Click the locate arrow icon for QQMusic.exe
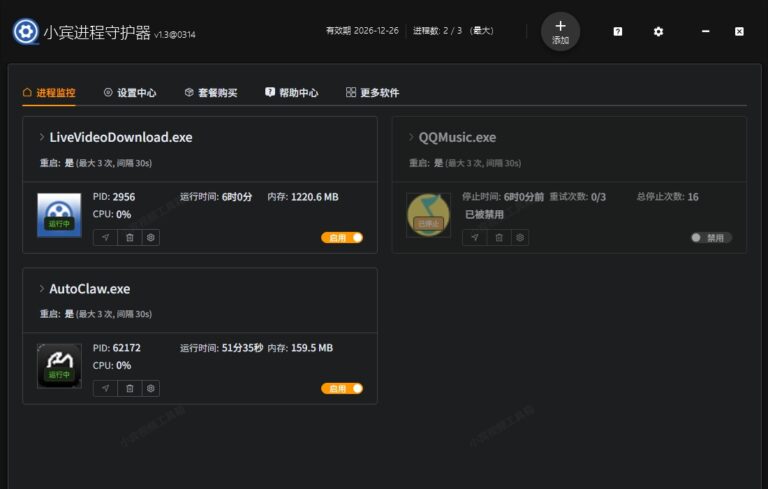This screenshot has width=768, height=489. (475, 238)
